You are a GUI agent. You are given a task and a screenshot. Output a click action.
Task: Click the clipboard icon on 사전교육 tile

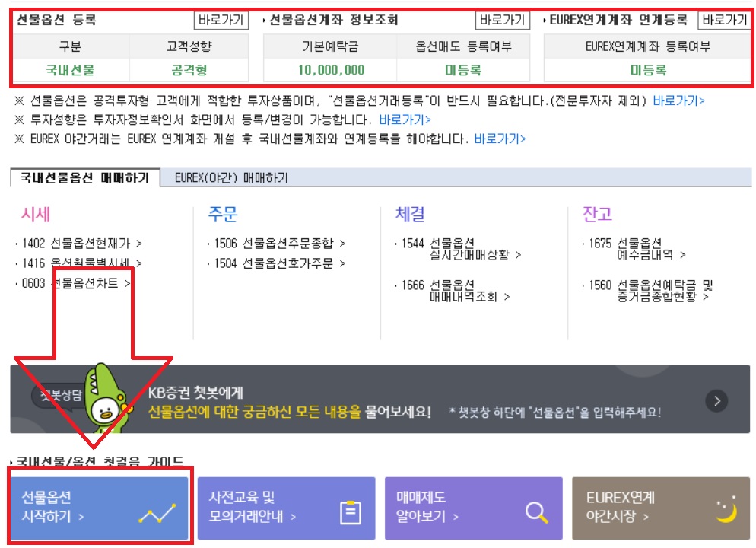click(350, 513)
